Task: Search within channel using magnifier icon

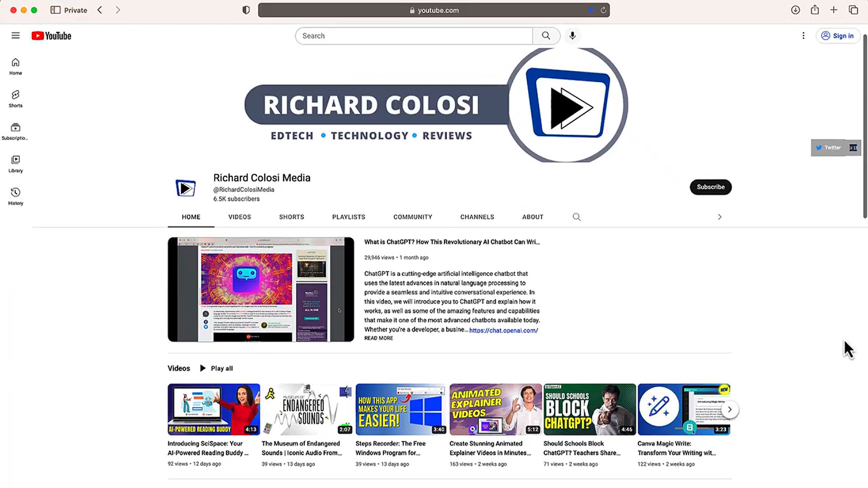Action: click(576, 217)
